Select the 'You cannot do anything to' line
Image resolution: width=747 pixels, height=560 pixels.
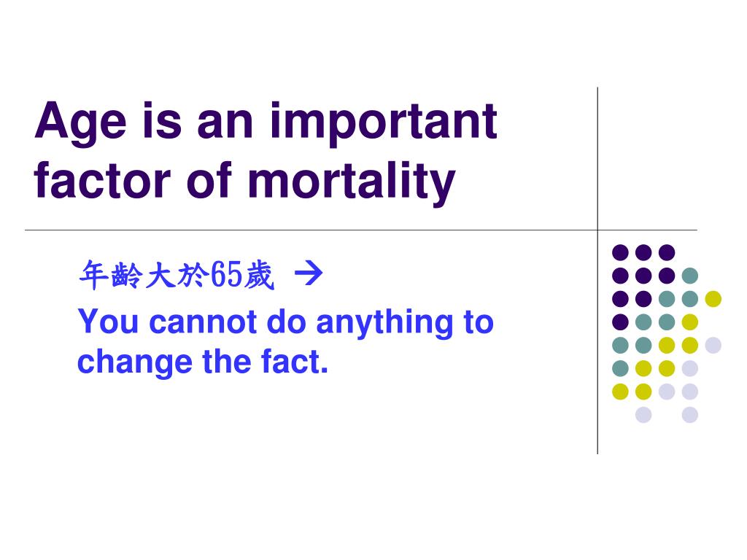point(285,324)
